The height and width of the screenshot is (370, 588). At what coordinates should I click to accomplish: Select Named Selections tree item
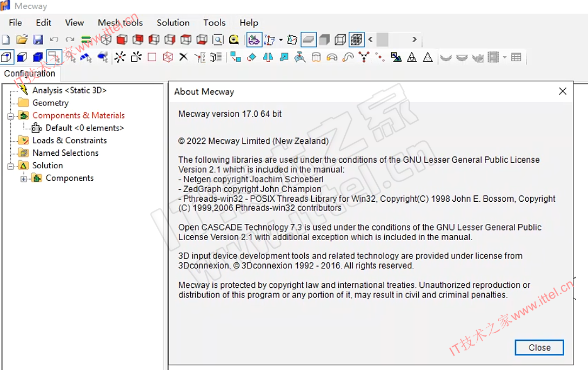(x=65, y=153)
